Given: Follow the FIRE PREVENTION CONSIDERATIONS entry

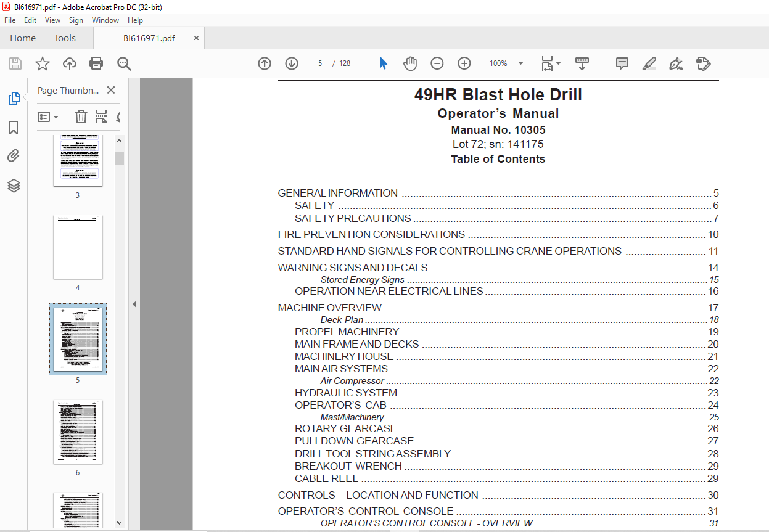Looking at the screenshot, I should coord(498,234).
